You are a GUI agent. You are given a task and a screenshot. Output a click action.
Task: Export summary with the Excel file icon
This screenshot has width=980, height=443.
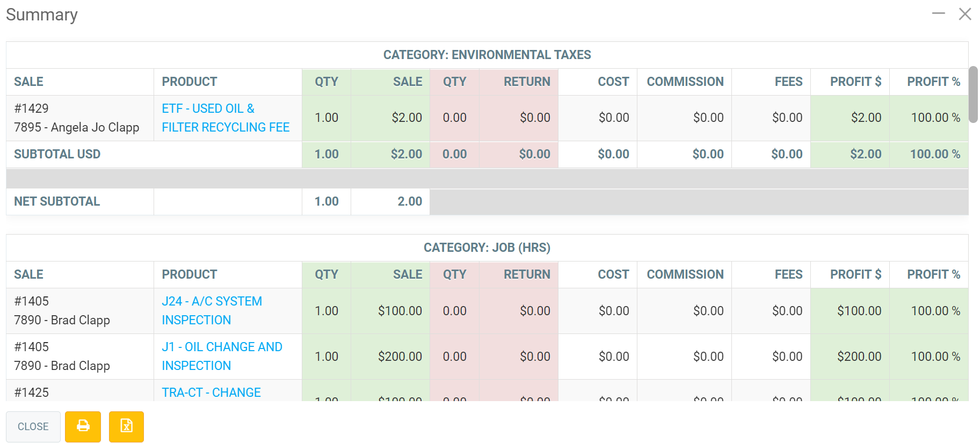126,426
